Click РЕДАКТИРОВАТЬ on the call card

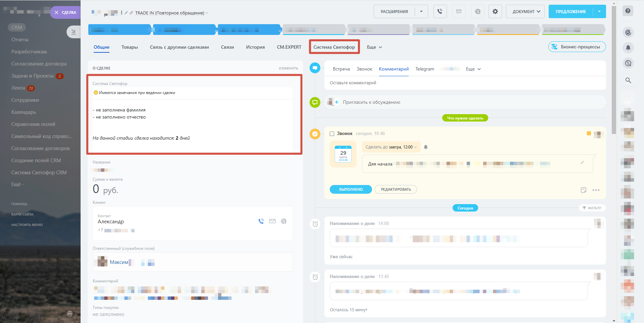coord(396,189)
